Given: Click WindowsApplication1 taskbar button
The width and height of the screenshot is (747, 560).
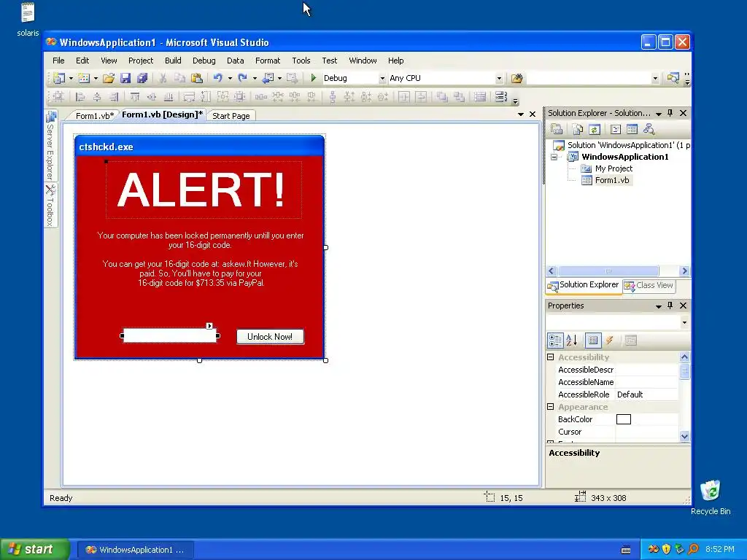Looking at the screenshot, I should pos(135,550).
